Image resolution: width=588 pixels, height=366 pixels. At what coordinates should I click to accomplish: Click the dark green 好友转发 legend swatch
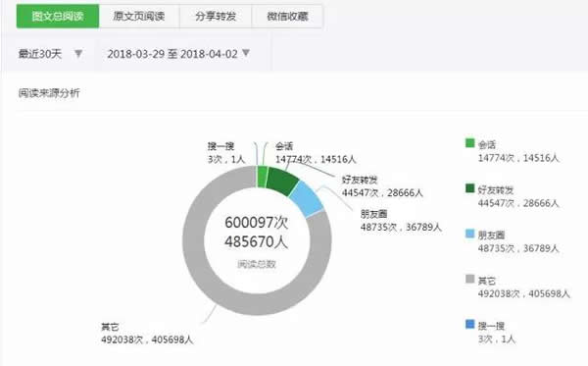pyautogui.click(x=469, y=188)
